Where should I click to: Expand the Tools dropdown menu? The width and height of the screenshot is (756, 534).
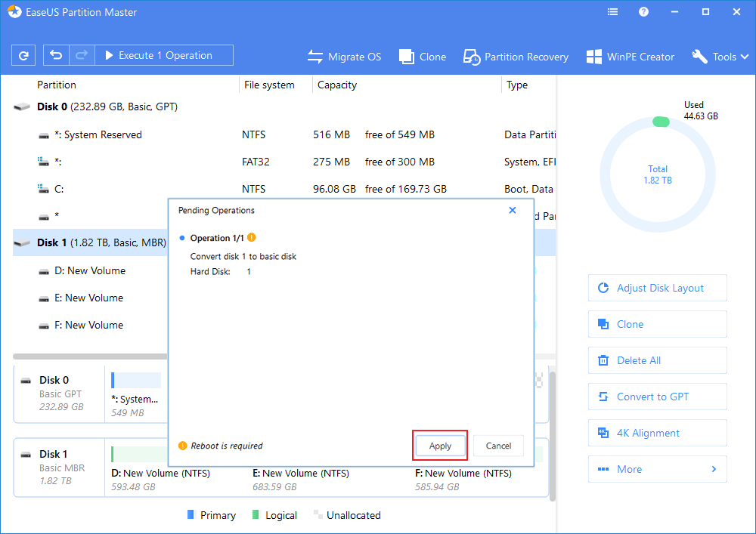[x=720, y=57]
